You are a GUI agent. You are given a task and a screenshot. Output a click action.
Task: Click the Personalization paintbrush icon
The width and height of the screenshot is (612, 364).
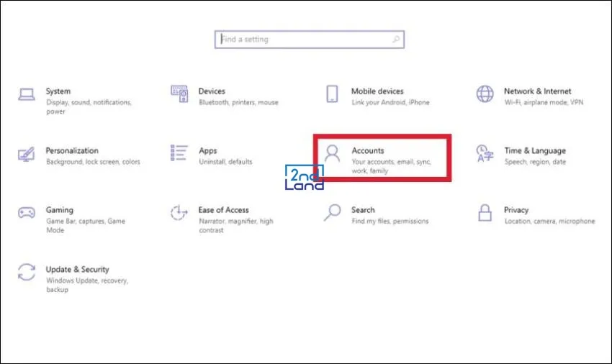coord(26,154)
